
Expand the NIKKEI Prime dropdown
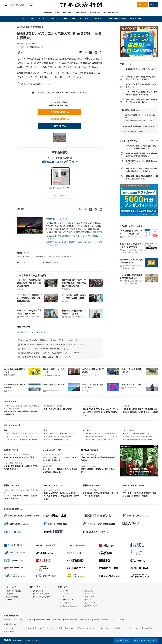[110, 13]
